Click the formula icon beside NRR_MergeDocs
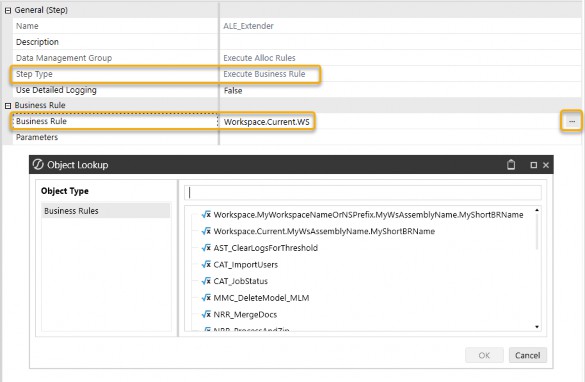 coord(206,314)
